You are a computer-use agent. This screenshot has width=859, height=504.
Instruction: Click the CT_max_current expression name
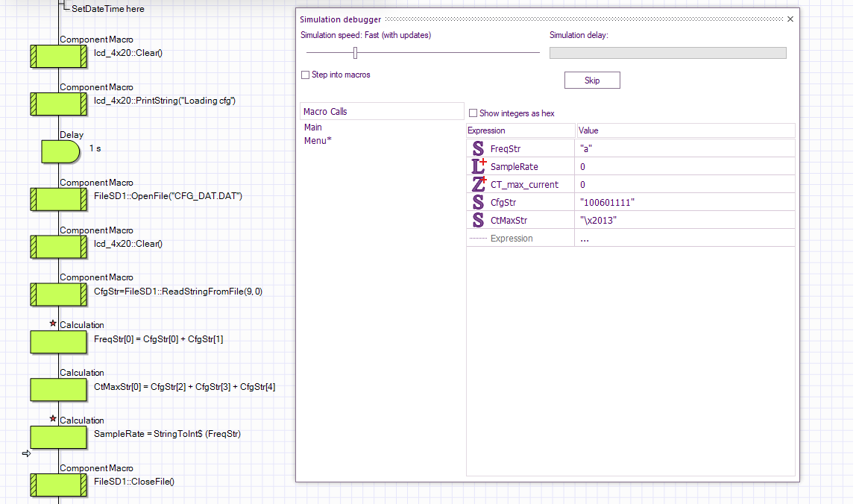(524, 185)
